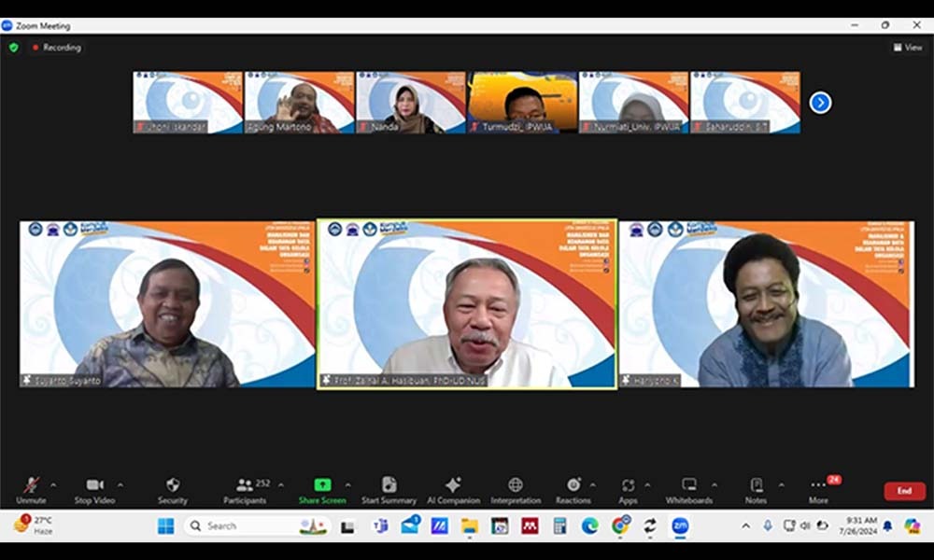
Task: Unmute the microphone
Action: [31, 489]
